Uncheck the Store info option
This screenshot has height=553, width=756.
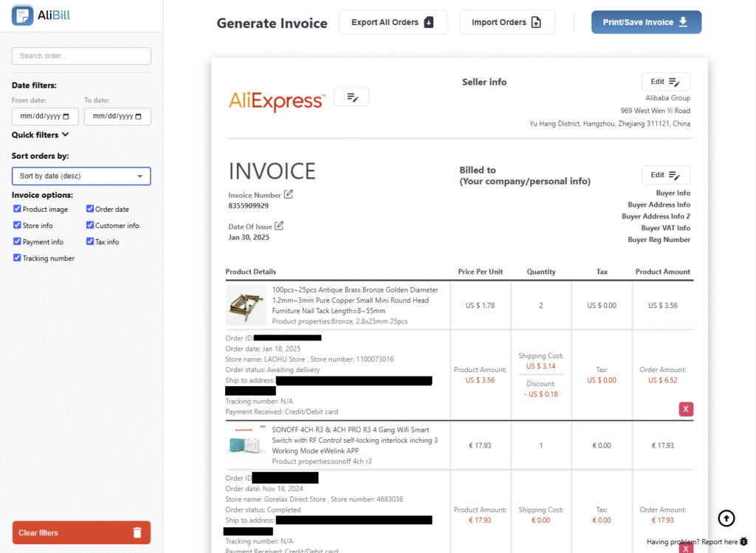pyautogui.click(x=18, y=225)
